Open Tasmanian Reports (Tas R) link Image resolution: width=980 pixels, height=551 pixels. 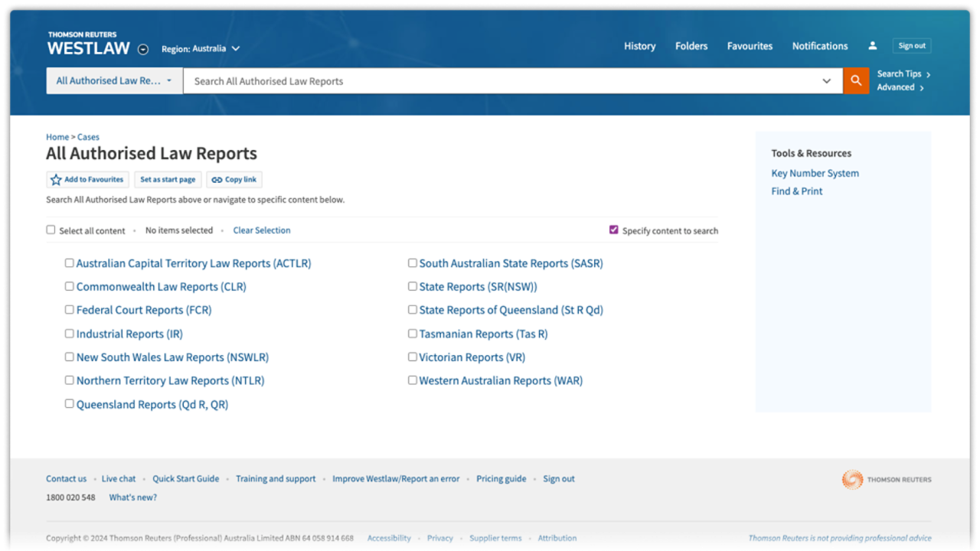coord(483,334)
